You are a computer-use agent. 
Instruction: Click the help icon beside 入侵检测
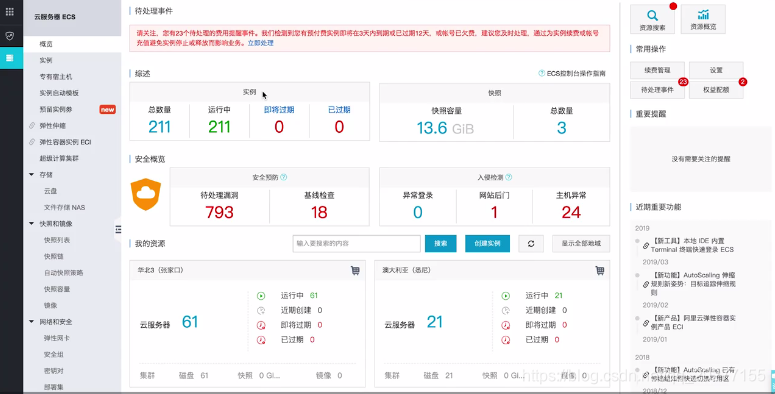click(x=509, y=177)
